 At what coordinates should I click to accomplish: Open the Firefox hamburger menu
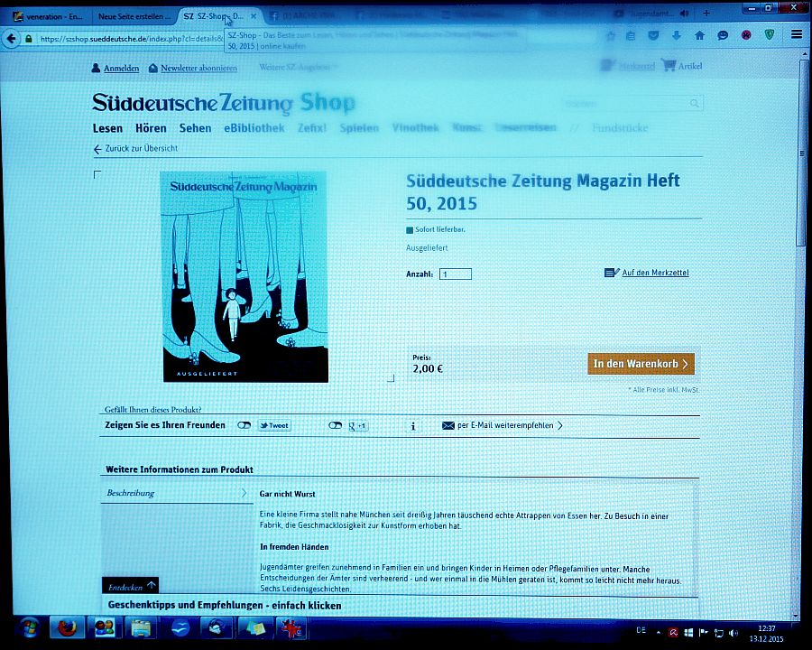coord(797,34)
